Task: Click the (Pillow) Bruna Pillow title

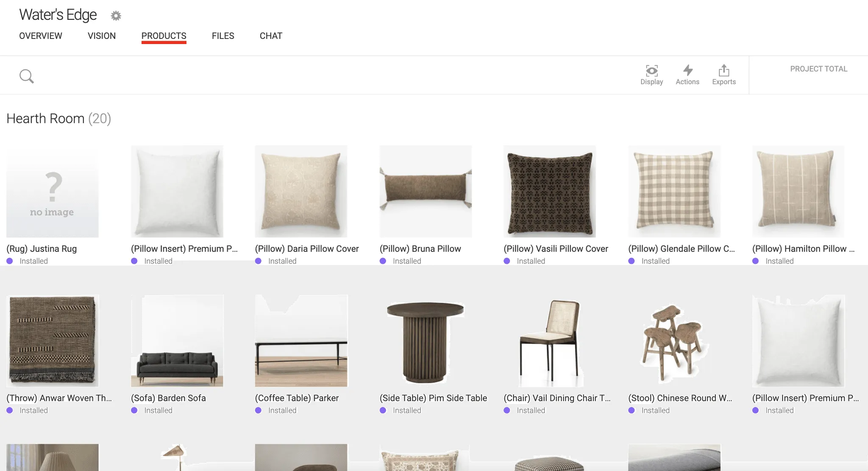Action: click(x=420, y=249)
